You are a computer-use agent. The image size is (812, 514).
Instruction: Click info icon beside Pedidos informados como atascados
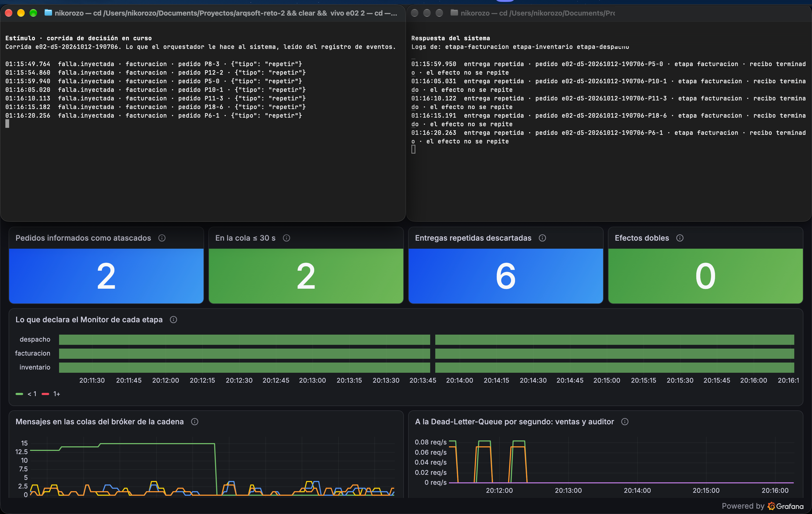click(162, 238)
